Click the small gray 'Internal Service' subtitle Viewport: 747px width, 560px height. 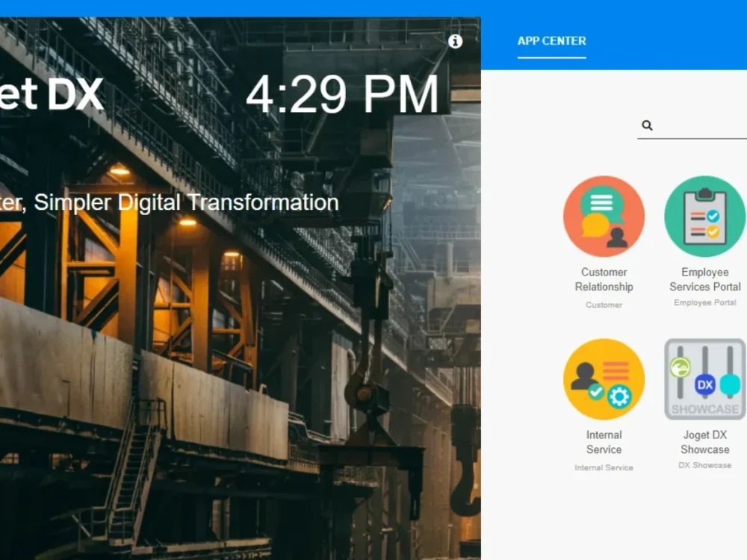[x=604, y=467]
